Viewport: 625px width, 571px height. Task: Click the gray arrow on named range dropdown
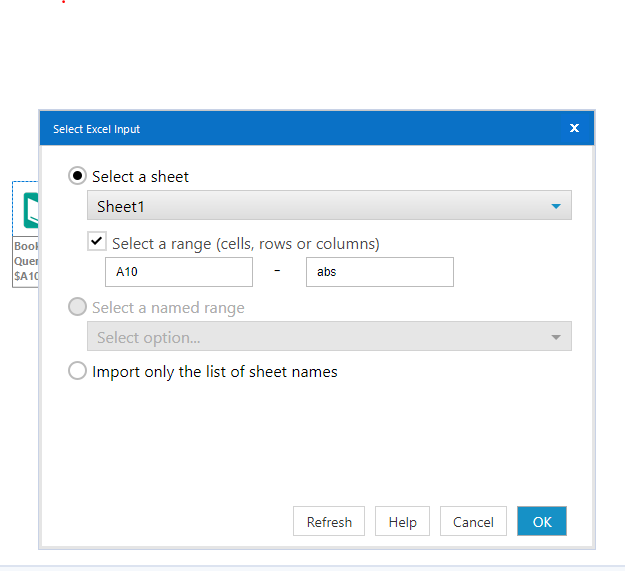[x=556, y=337]
